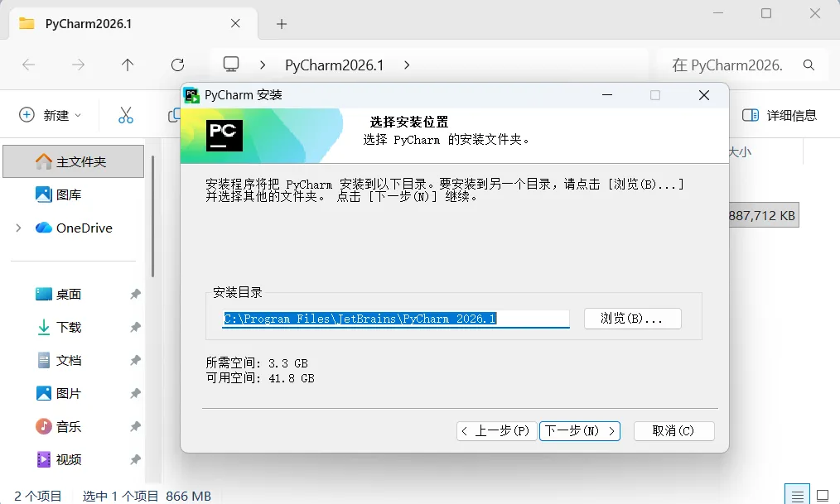Go up one folder level

click(x=128, y=65)
